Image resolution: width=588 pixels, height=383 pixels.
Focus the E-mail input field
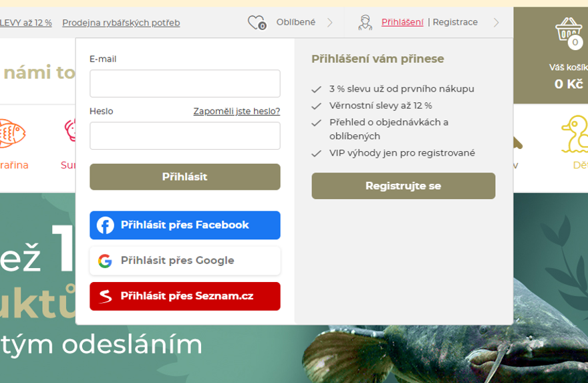click(185, 84)
